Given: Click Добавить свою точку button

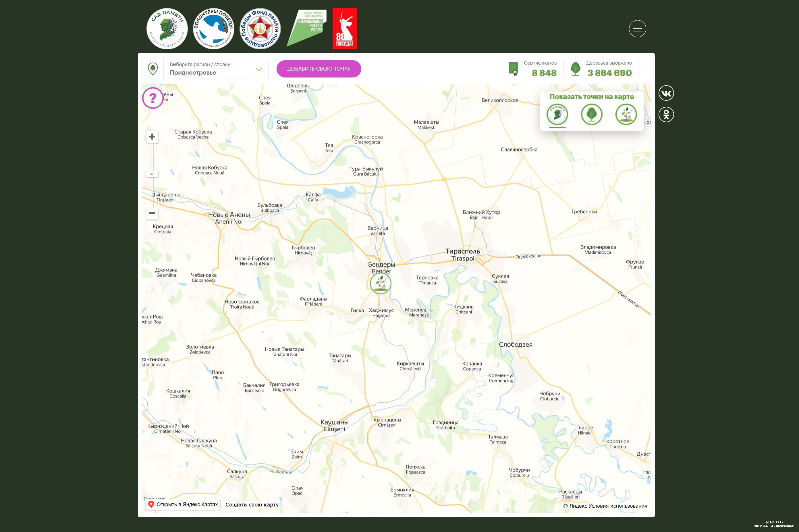Looking at the screenshot, I should (319, 69).
